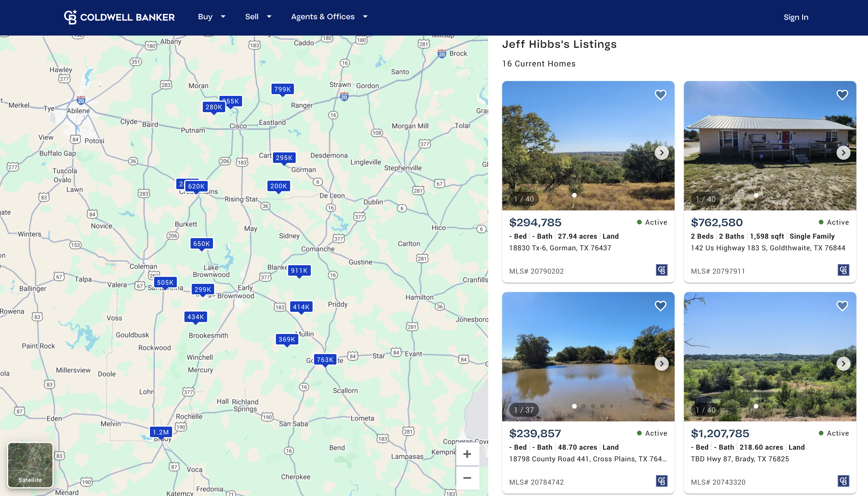This screenshot has height=496, width=868.
Task: Expand Agents & Offices dropdown arrow
Action: (x=365, y=16)
